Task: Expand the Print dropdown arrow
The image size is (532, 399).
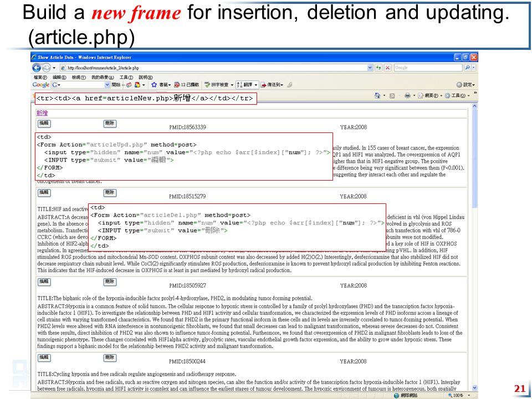Action: (414, 96)
